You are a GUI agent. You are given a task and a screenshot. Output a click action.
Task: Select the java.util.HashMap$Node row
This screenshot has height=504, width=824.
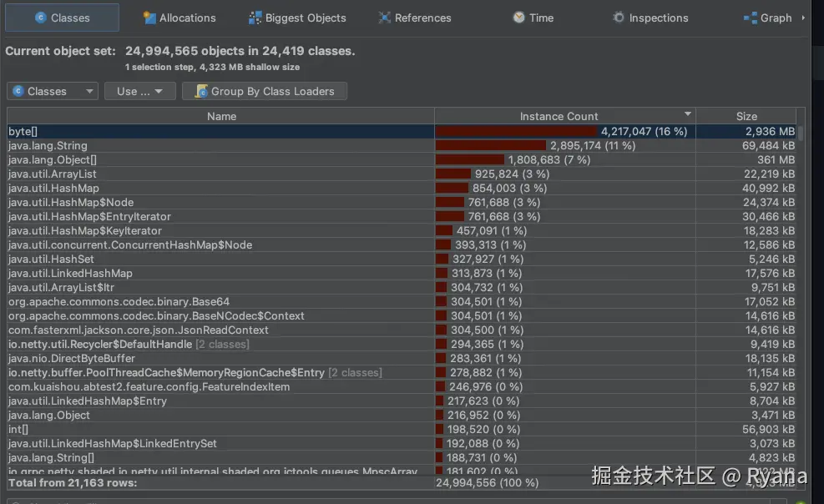click(x=402, y=202)
